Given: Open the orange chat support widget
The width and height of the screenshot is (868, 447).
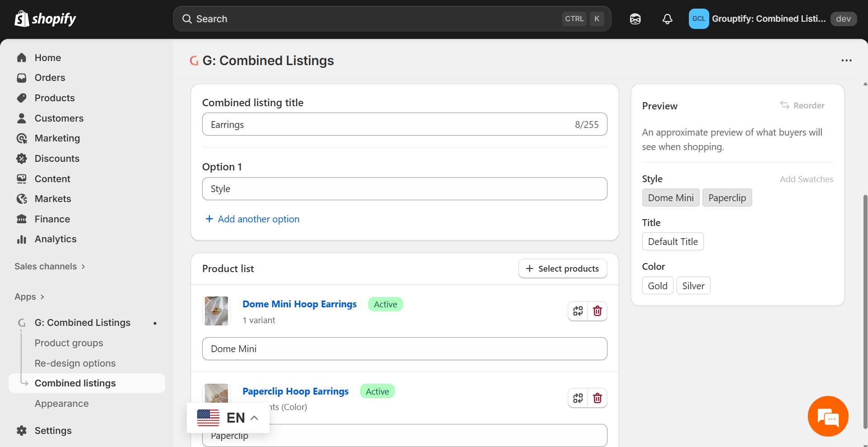Looking at the screenshot, I should (x=828, y=416).
